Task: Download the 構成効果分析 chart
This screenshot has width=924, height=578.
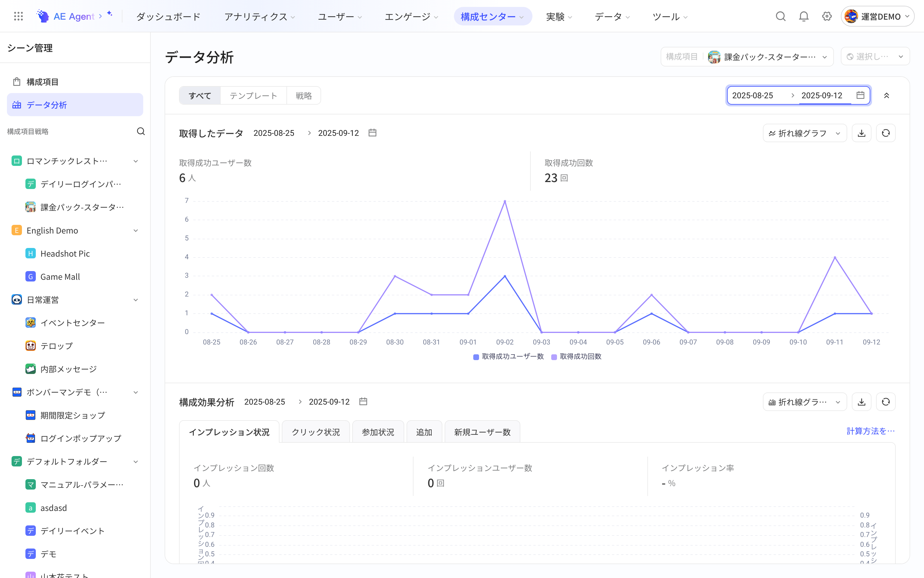Action: 861,402
